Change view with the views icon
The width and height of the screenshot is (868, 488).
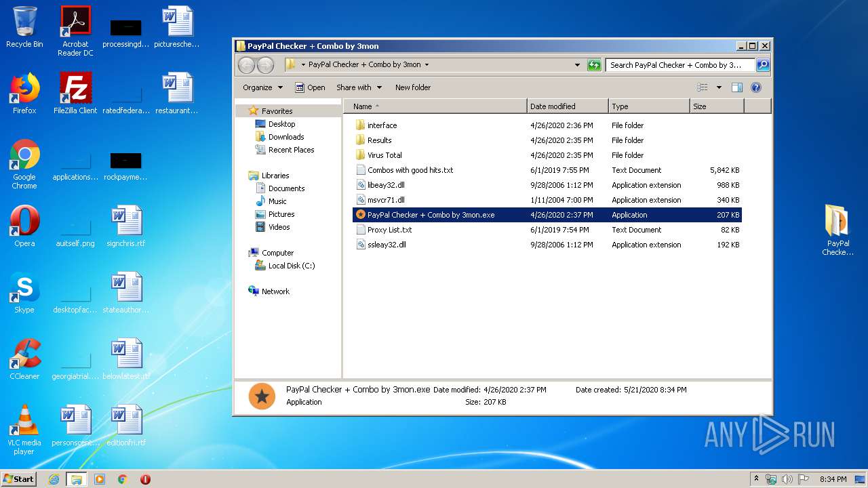(x=703, y=87)
